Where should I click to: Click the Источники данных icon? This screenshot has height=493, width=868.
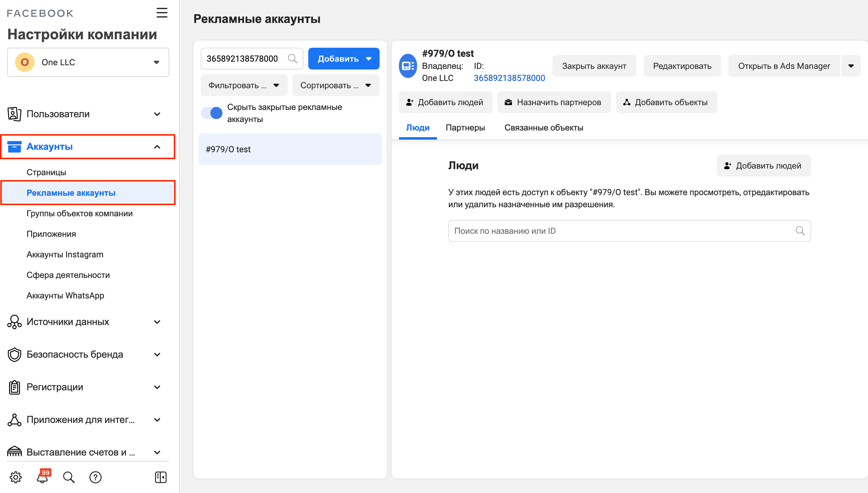[x=14, y=322]
